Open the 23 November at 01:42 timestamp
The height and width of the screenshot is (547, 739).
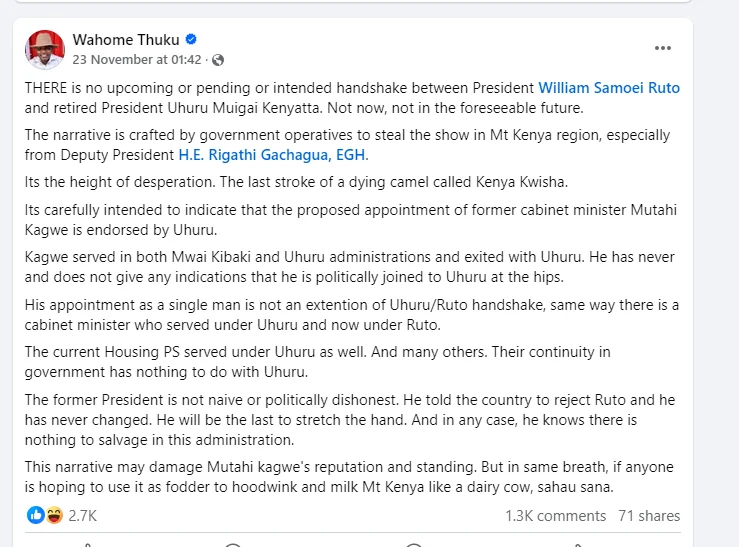(x=137, y=60)
